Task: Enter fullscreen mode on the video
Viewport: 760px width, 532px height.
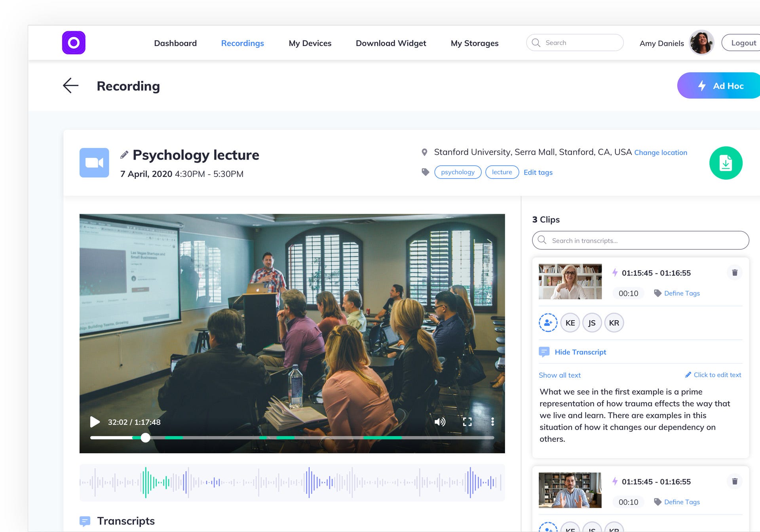Action: [x=467, y=422]
